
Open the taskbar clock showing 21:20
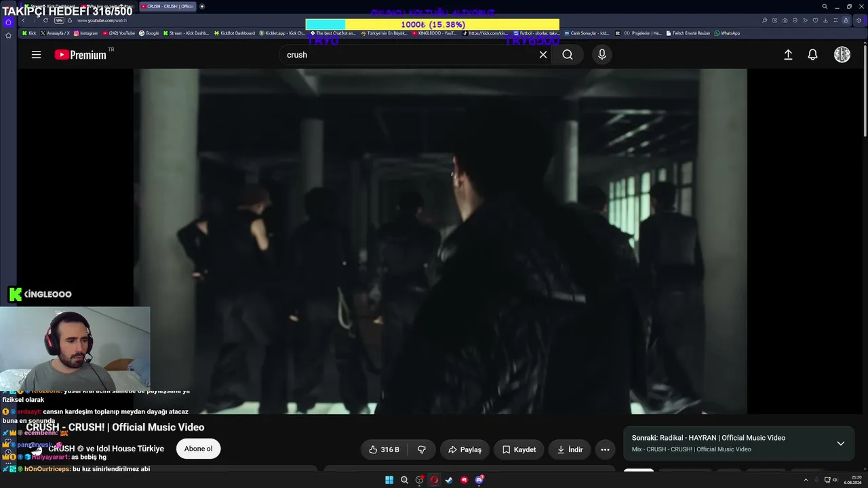click(x=852, y=480)
